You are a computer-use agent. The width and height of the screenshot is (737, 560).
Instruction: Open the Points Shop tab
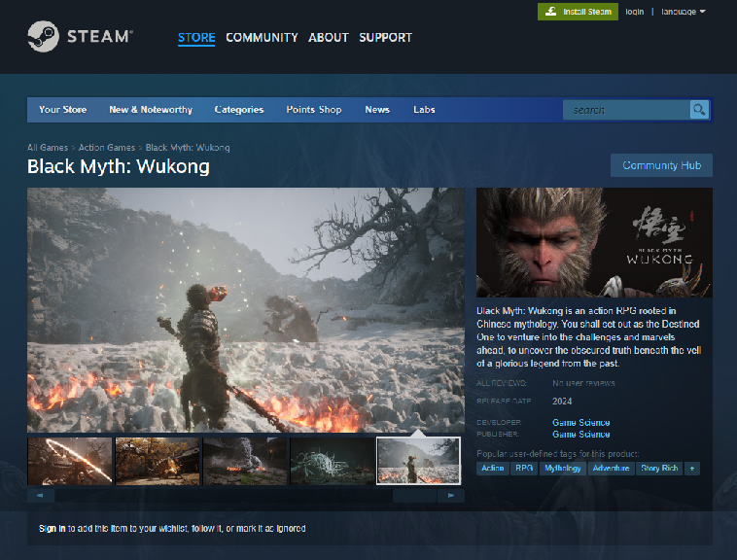point(314,110)
